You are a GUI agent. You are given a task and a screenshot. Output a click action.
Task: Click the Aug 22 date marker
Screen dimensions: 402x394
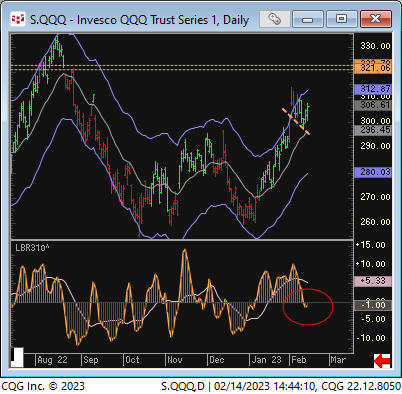pos(52,360)
